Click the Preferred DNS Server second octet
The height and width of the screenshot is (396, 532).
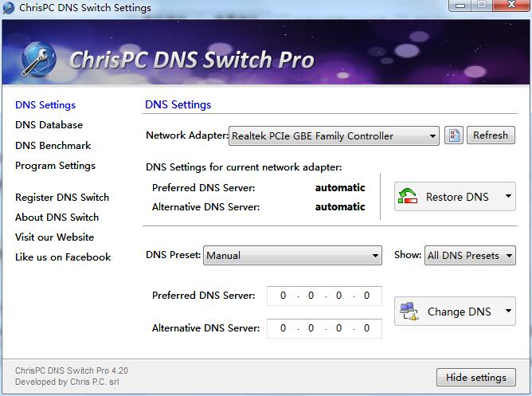tap(311, 296)
